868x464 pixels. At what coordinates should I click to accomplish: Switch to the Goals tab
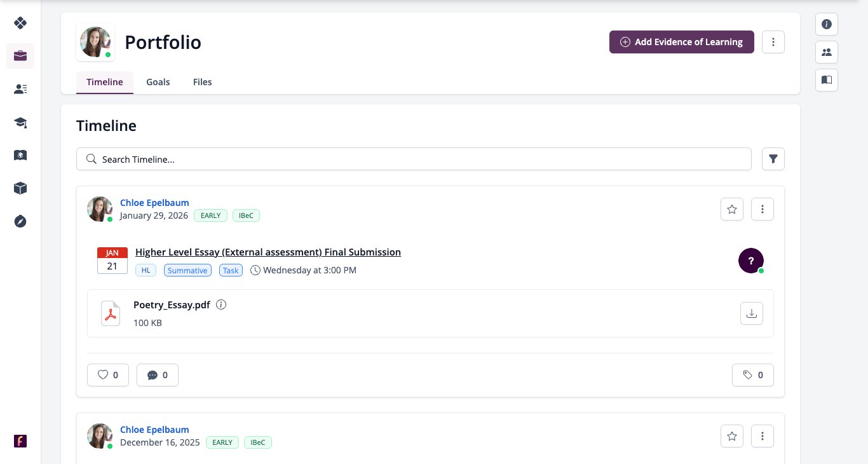pyautogui.click(x=158, y=82)
